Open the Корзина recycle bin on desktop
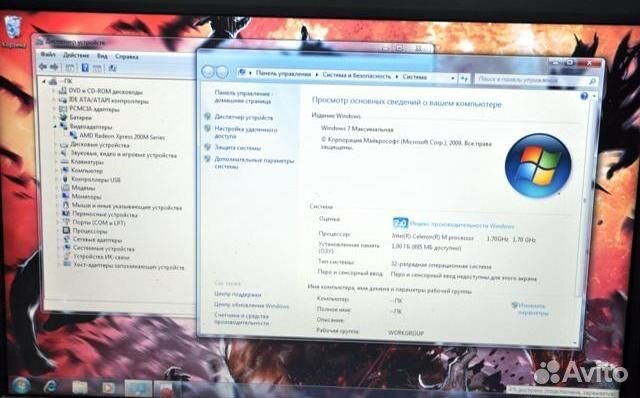The image size is (640, 398). tap(13, 31)
